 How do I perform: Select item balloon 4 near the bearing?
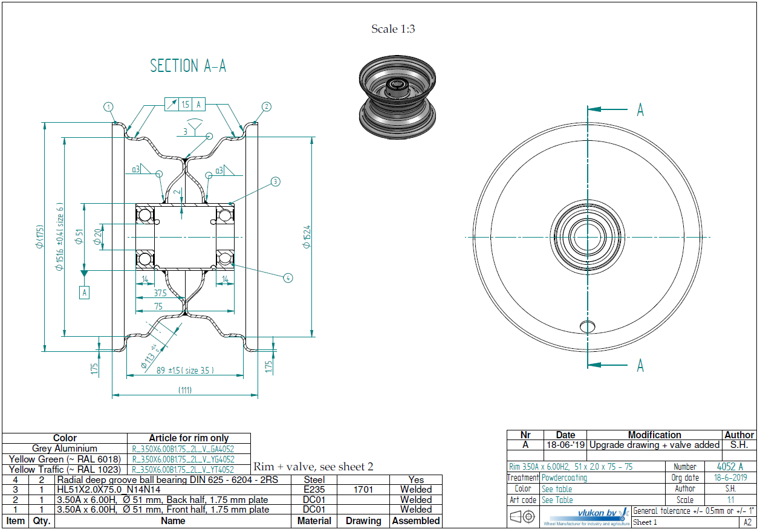[288, 277]
